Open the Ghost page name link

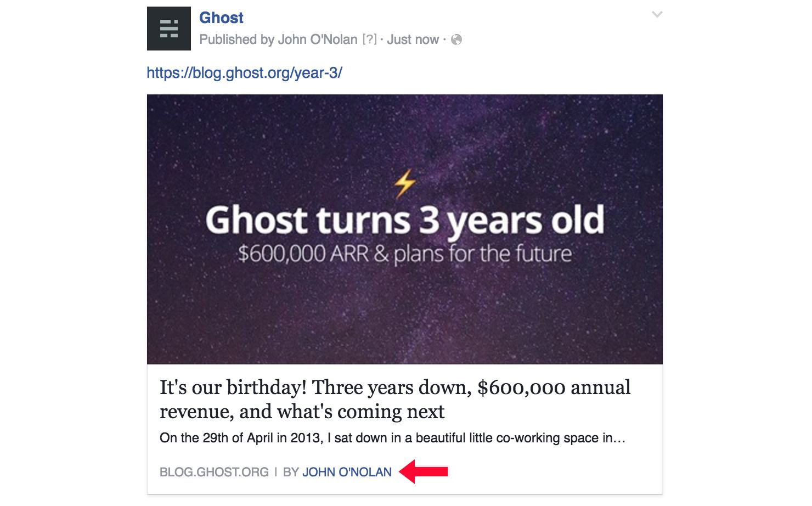[x=221, y=18]
